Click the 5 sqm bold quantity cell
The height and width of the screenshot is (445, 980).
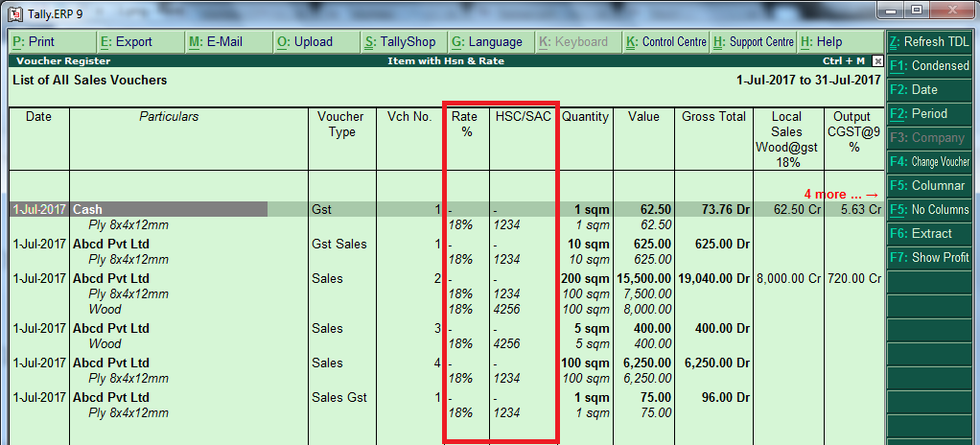[595, 328]
